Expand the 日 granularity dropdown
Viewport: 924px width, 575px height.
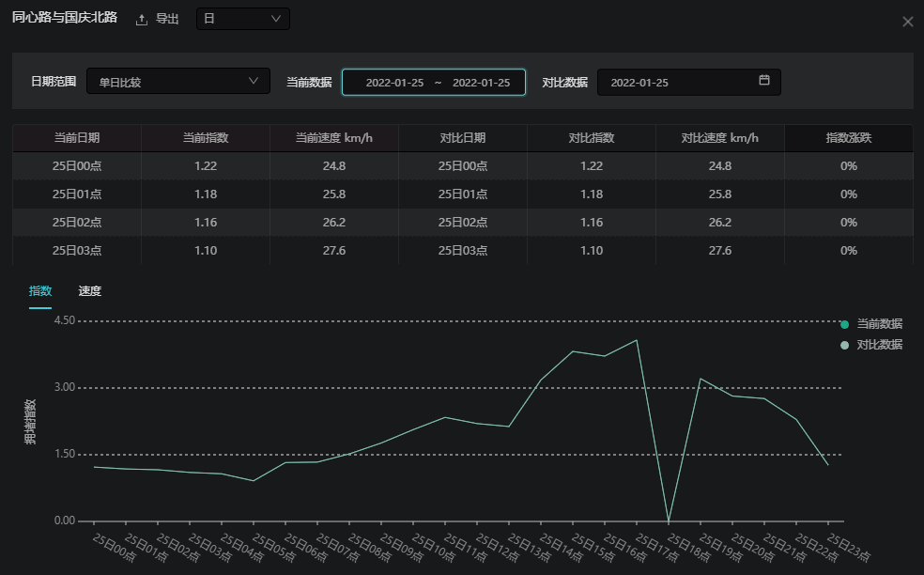pos(242,19)
